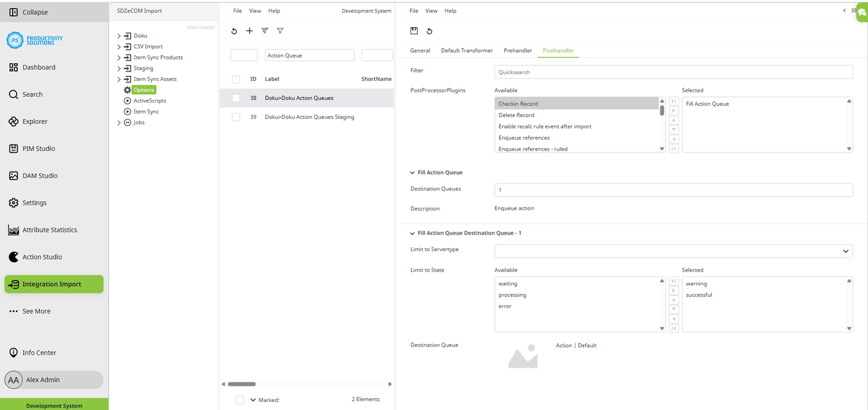Click the filter settings funnel icon
The width and height of the screenshot is (868, 410).
(x=265, y=31)
